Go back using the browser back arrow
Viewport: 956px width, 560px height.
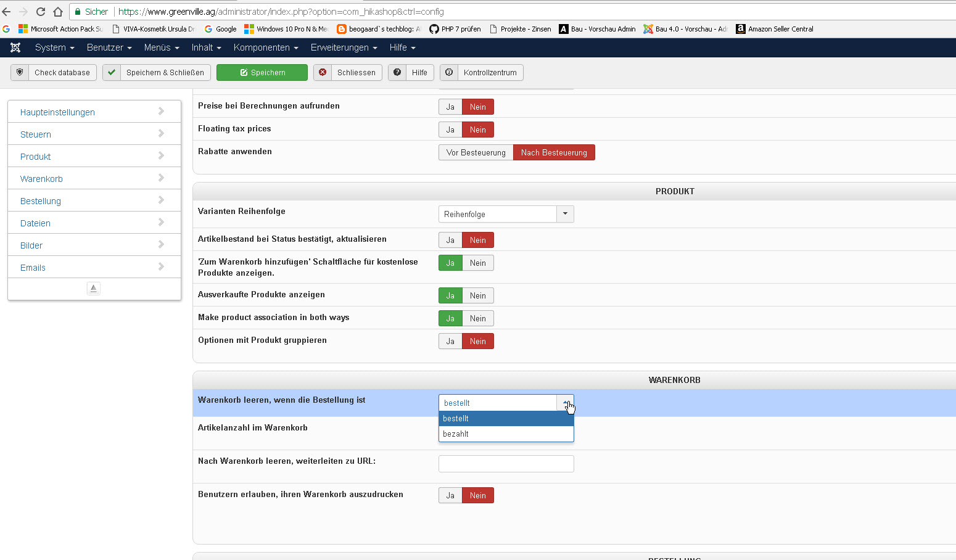tap(7, 12)
